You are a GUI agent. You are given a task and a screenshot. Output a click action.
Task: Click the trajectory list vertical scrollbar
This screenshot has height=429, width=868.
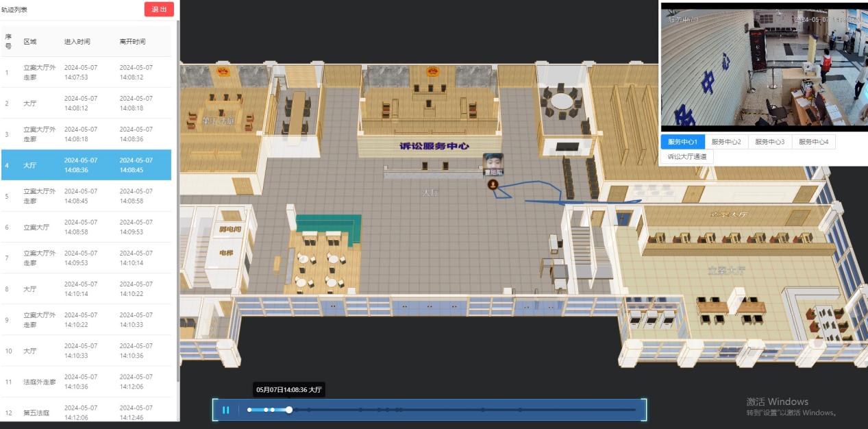[178, 206]
